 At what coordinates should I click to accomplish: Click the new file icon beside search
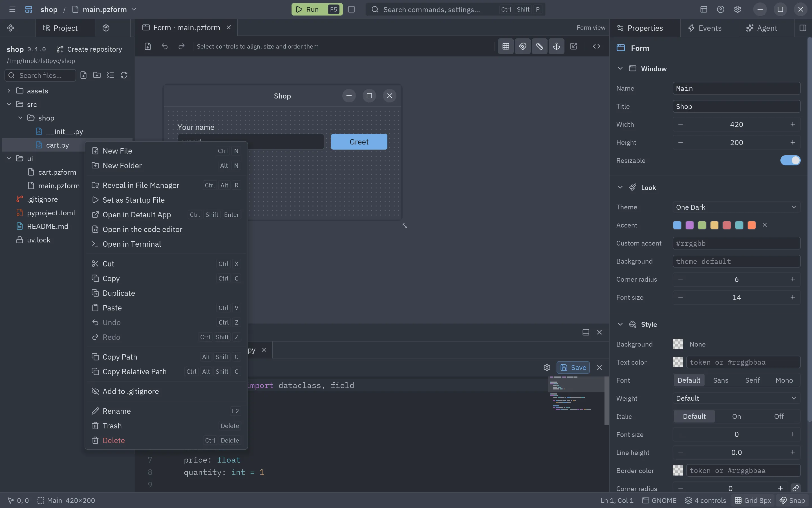(x=83, y=75)
